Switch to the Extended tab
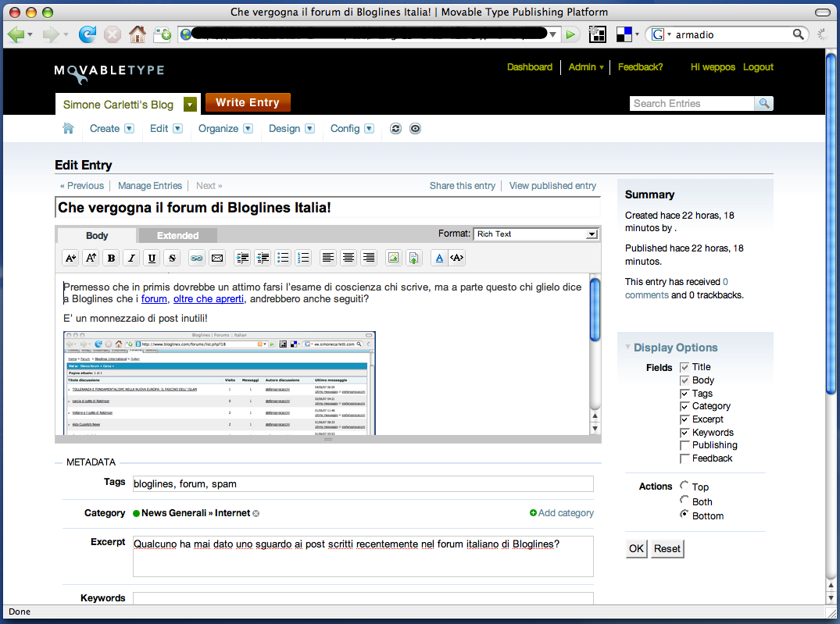 178,236
